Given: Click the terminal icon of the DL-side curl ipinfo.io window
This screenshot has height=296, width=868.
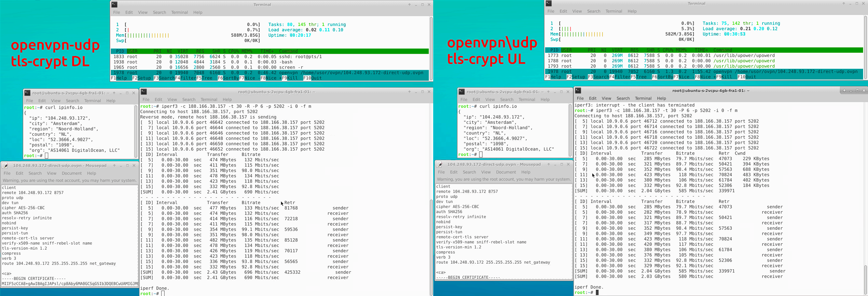Looking at the screenshot, I should 28,93.
